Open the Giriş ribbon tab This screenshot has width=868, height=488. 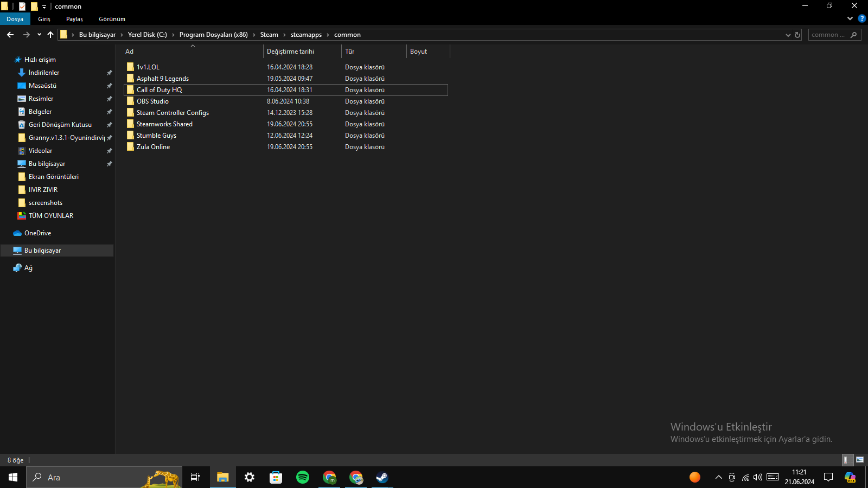pos(44,19)
